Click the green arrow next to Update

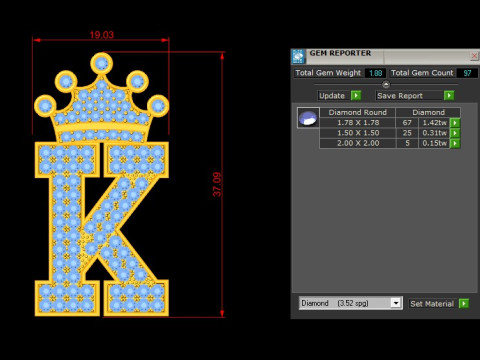click(356, 96)
